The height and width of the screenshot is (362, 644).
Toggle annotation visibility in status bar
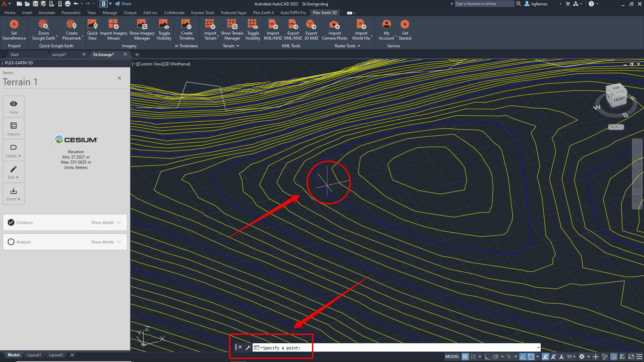coord(545,357)
